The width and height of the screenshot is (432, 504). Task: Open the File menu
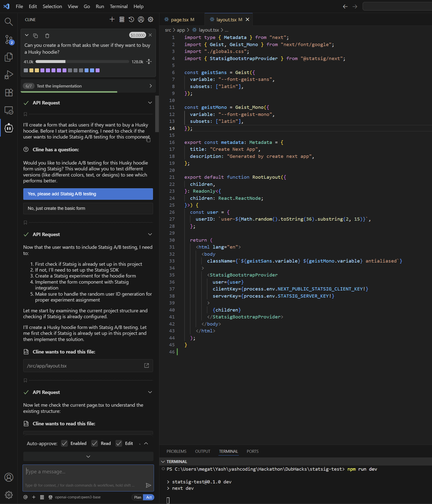pyautogui.click(x=19, y=6)
